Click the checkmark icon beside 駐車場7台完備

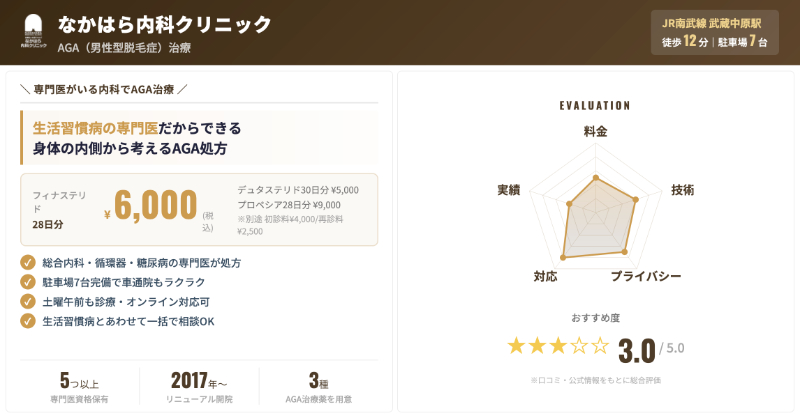28,282
